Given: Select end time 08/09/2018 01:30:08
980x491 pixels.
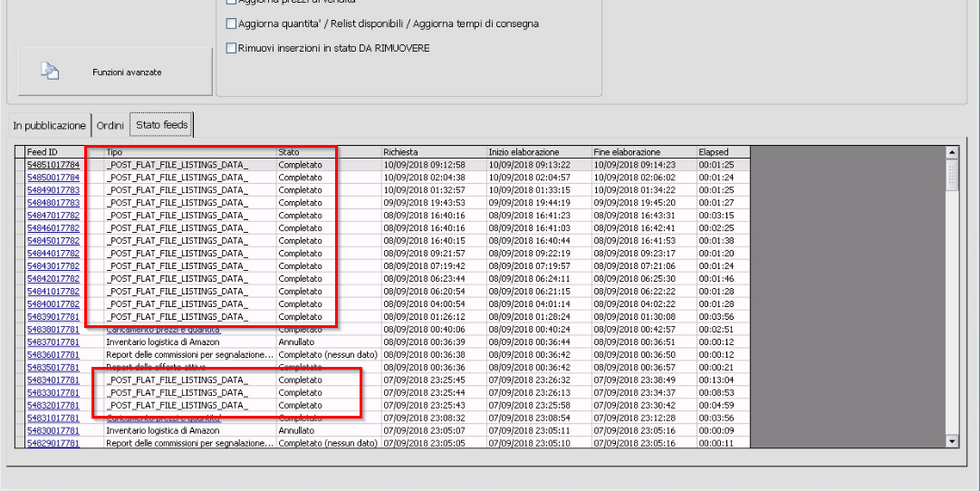Looking at the screenshot, I should pyautogui.click(x=634, y=316).
